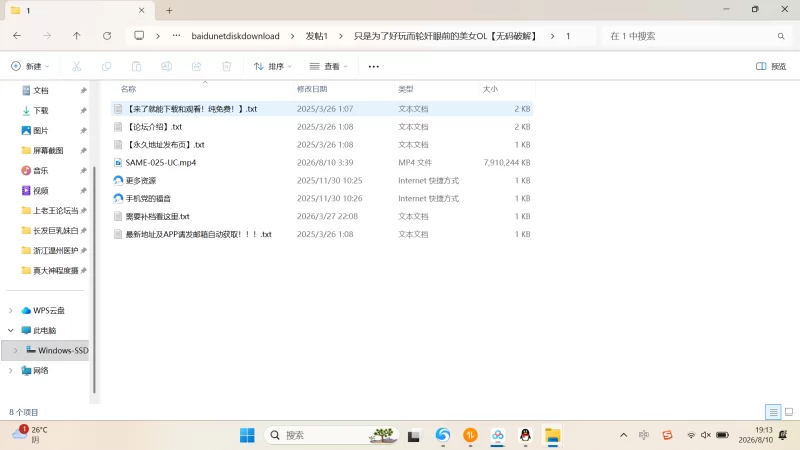Sort by the 修改日期 column header

click(312, 89)
